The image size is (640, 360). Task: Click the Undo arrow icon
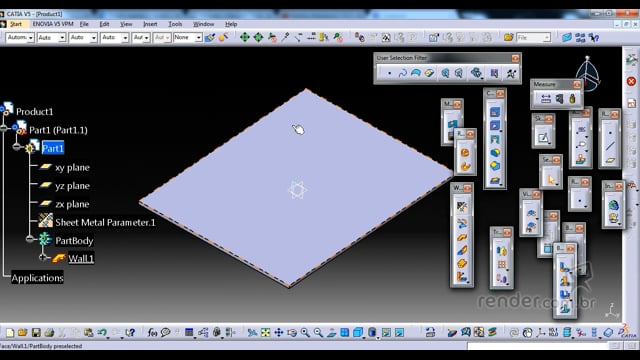(102, 333)
